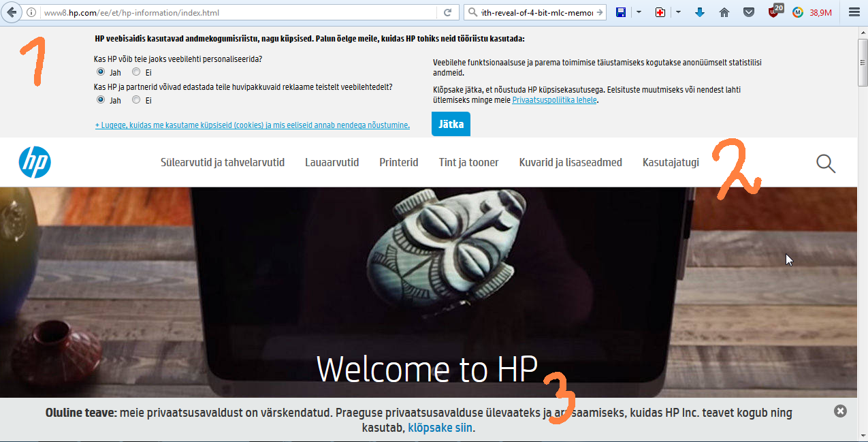Follow the 'klõpsake siin' privacy link
This screenshot has width=868, height=442.
[x=440, y=428]
